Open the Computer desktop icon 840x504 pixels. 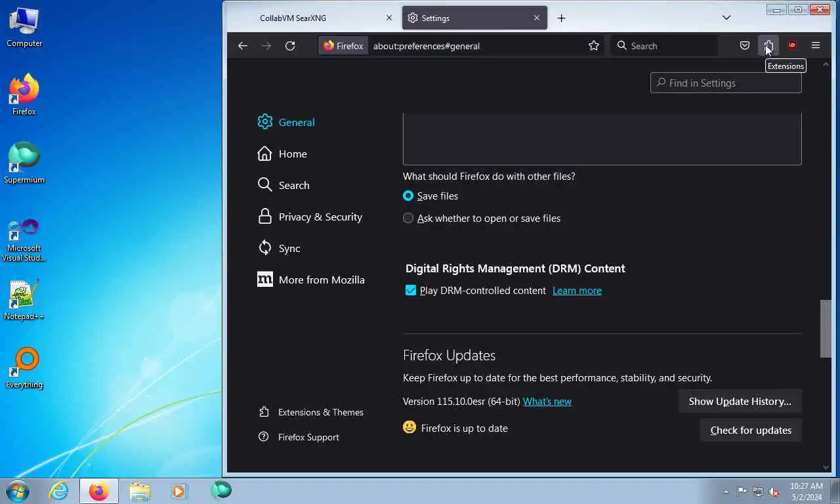point(24,28)
